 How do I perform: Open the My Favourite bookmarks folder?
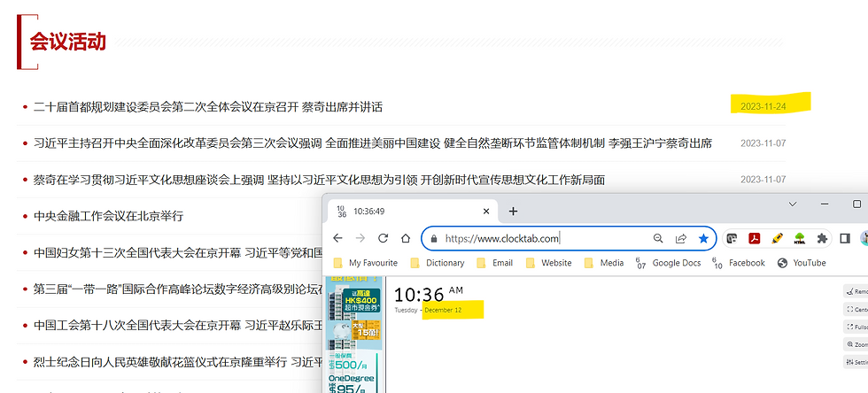coord(366,263)
